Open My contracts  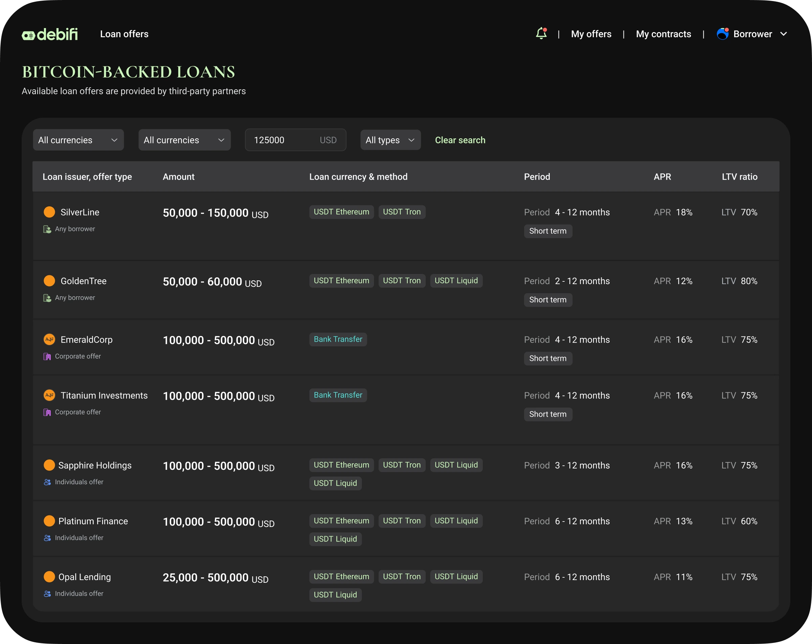point(663,34)
